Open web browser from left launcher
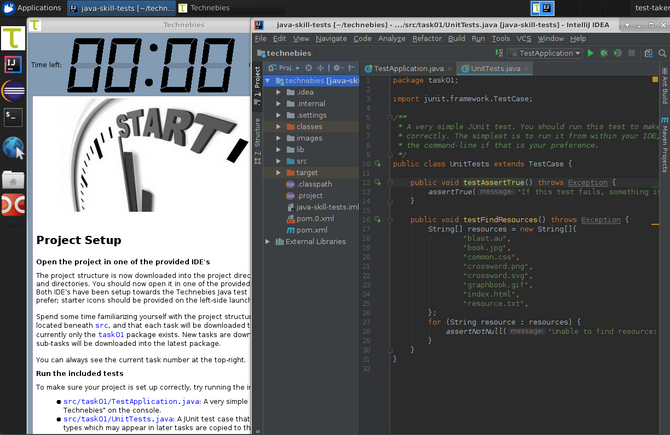 [x=13, y=148]
